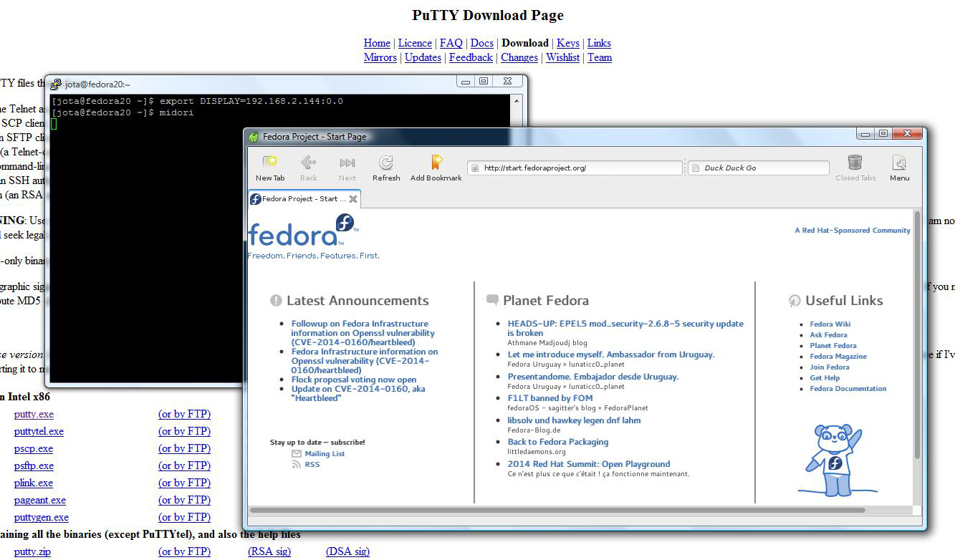Download pageant.exe
Viewport: 955px width, 560px height.
[40, 500]
